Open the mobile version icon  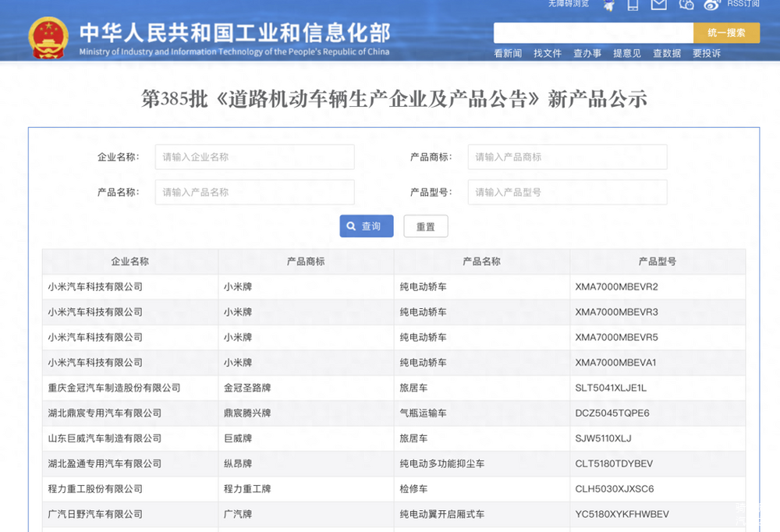point(633,5)
